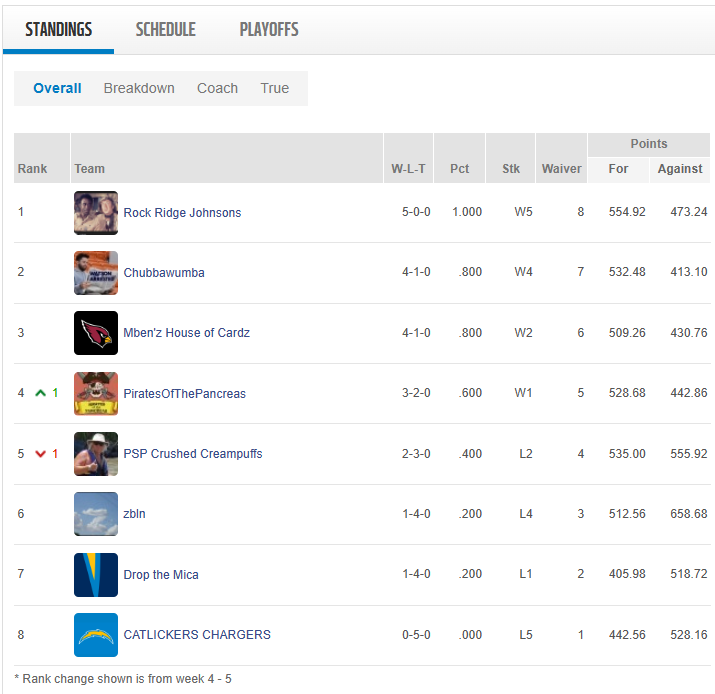Show the Breakdown standings view
The height and width of the screenshot is (694, 715).
[x=139, y=88]
